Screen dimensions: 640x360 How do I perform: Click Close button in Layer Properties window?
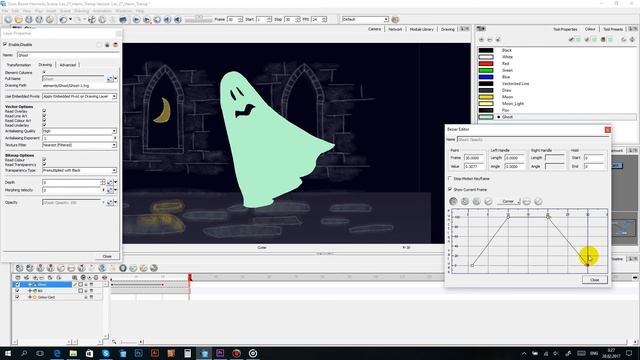point(107,256)
